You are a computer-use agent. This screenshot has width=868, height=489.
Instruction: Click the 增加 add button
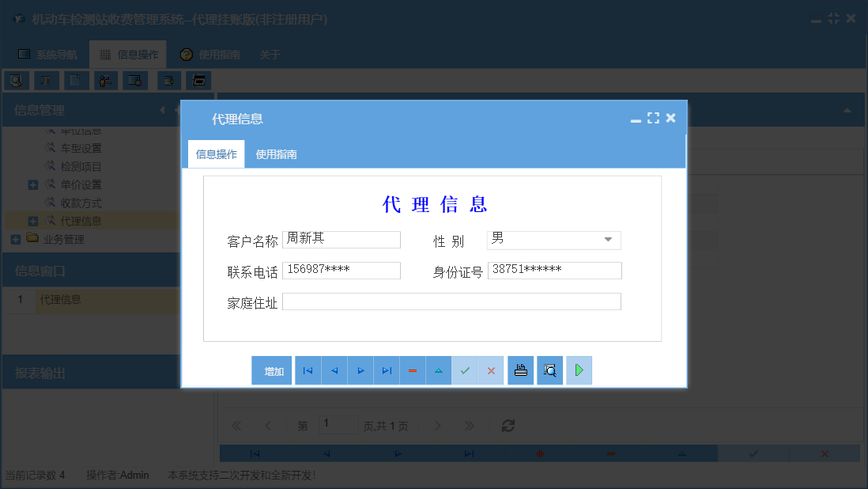272,370
